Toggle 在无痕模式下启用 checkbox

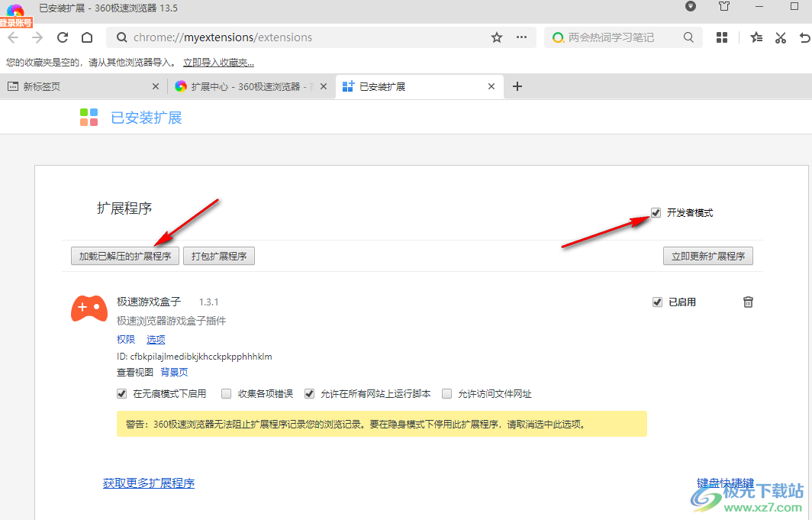(121, 393)
